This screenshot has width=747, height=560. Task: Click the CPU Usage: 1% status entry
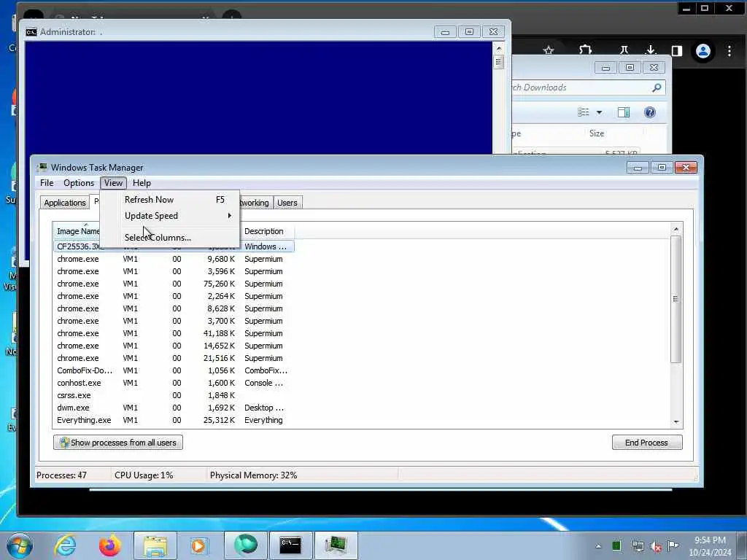[x=144, y=475]
